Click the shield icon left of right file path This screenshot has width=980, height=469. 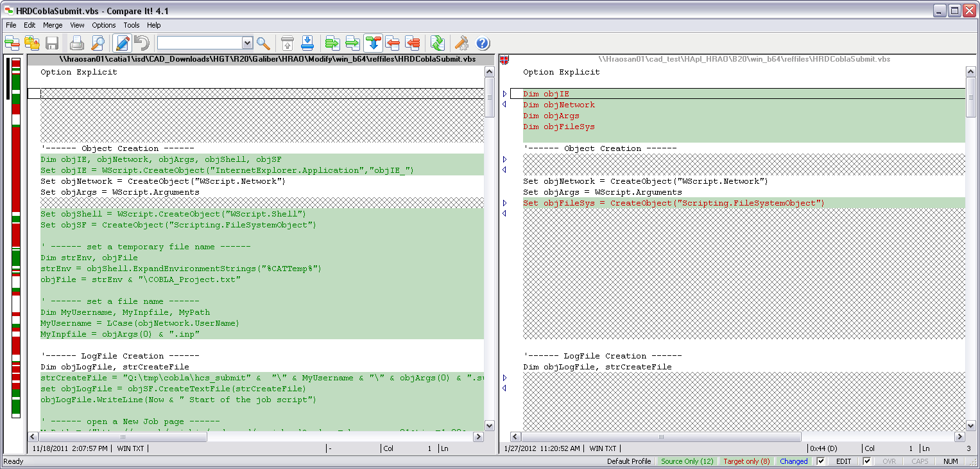pos(504,59)
